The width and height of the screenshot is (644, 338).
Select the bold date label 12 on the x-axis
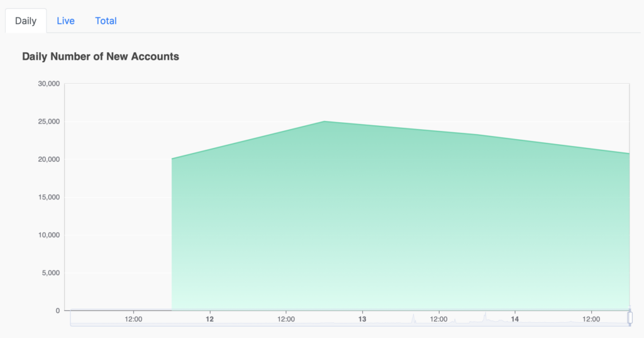(x=210, y=319)
